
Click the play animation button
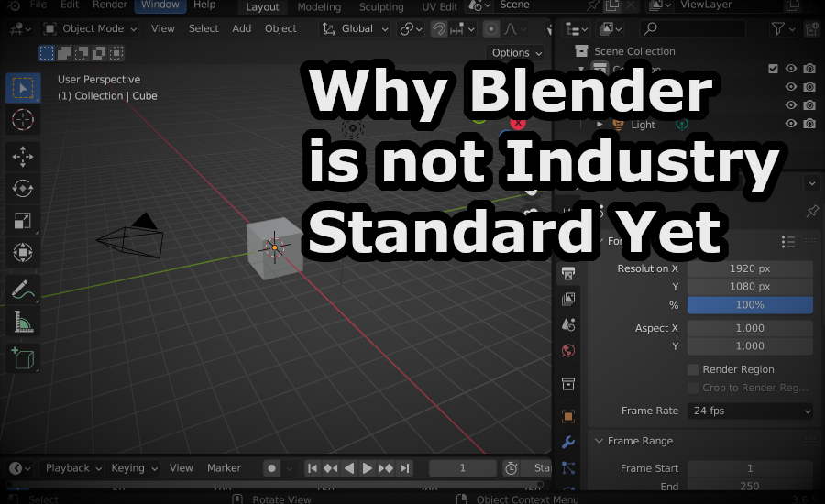pos(368,468)
